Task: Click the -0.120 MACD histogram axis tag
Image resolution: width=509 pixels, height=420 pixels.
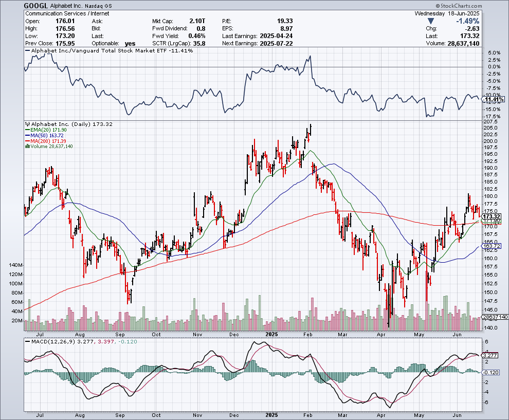Action: 491,372
